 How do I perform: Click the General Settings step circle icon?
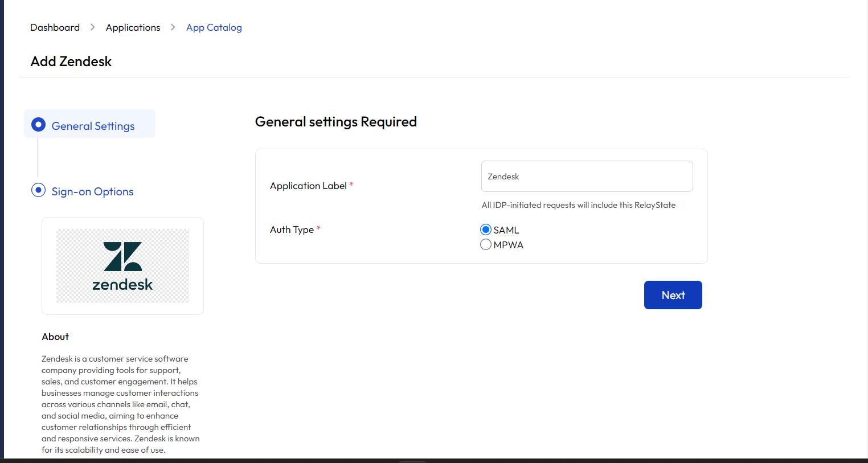[x=38, y=124]
